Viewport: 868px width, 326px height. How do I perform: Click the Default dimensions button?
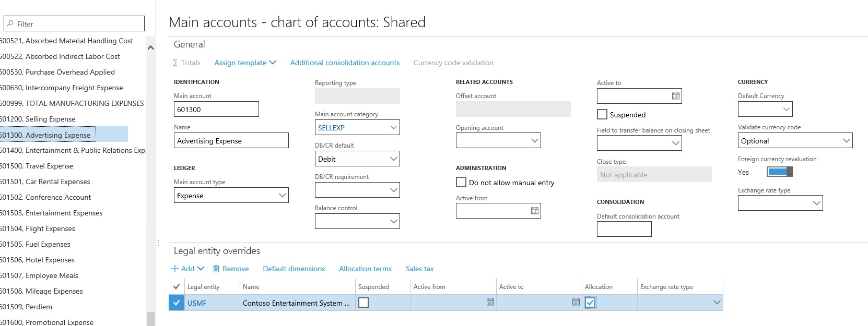tap(294, 269)
